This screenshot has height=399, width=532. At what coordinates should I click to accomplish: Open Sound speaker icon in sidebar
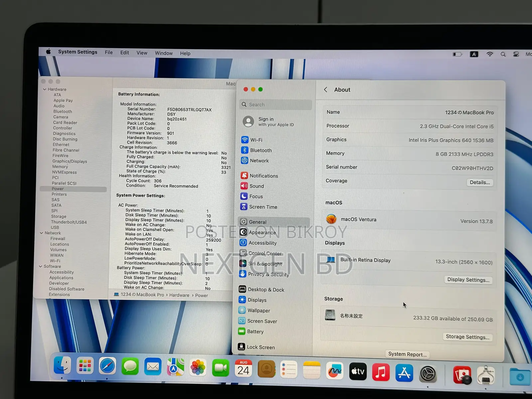(244, 186)
